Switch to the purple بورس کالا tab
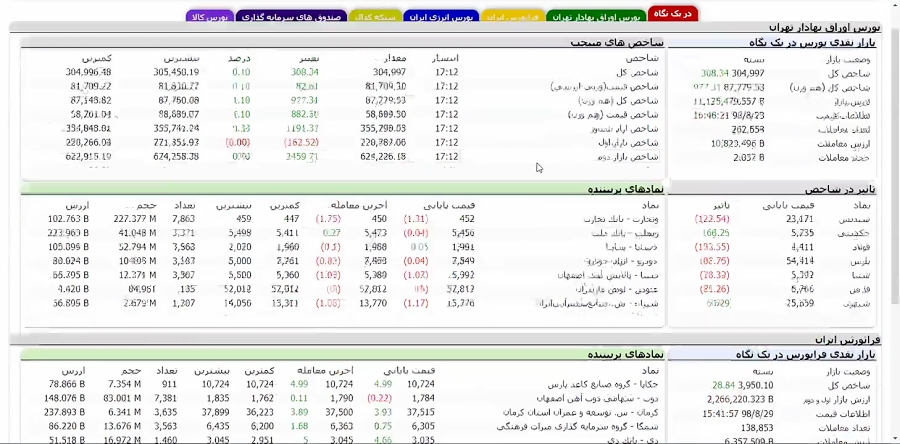900x444 pixels. point(210,17)
